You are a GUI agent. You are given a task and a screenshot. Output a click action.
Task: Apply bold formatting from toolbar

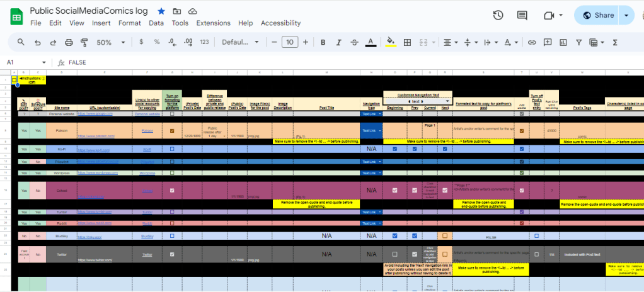pyautogui.click(x=323, y=42)
